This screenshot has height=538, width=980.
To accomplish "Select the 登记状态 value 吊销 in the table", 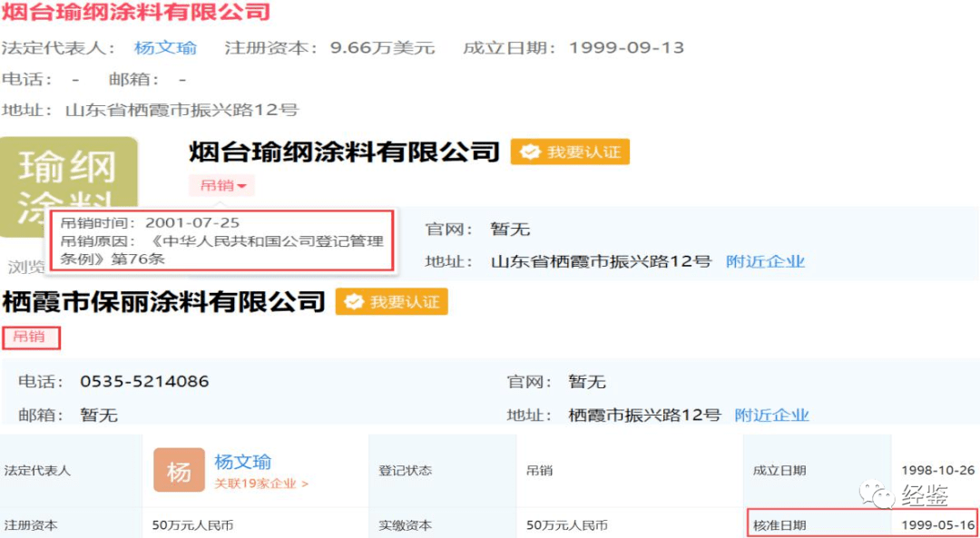I will coord(539,471).
